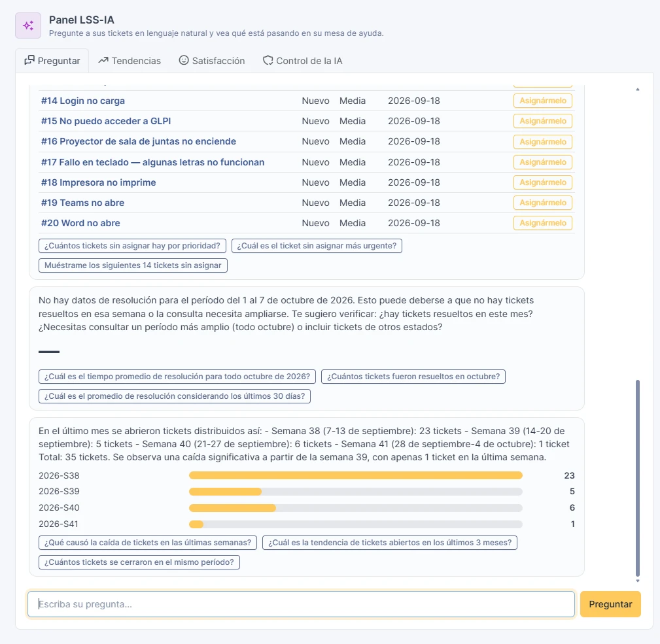Image resolution: width=660 pixels, height=644 pixels.
Task: Assign ticket #16 to me with Asignármelo
Action: point(542,142)
